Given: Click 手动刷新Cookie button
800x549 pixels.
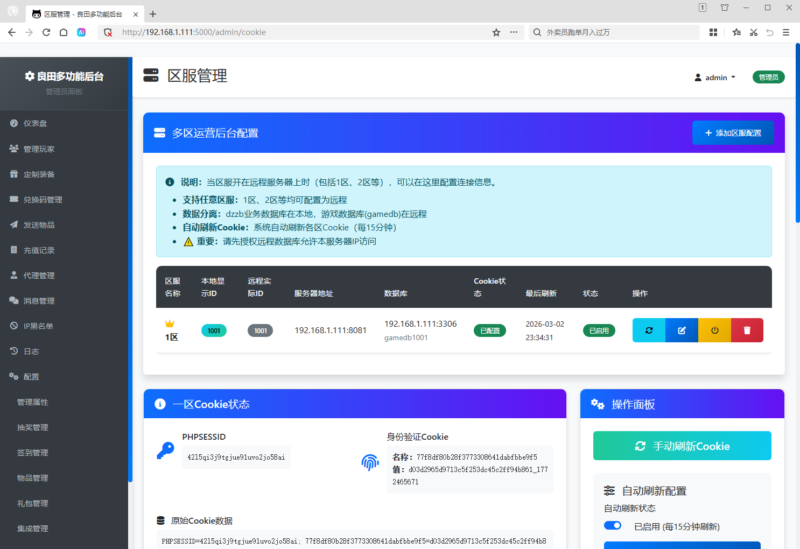Looking at the screenshot, I should coord(682,446).
